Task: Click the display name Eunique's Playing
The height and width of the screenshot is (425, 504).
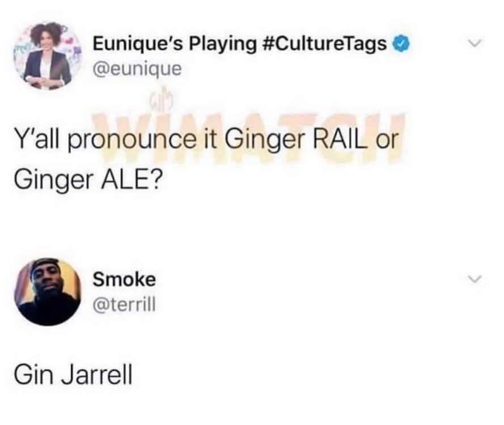Action: [175, 44]
